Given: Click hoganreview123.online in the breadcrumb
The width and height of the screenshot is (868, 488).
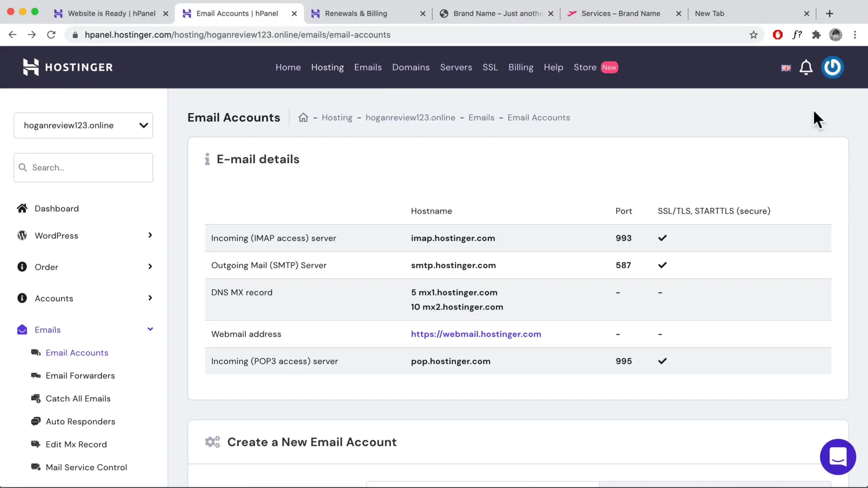Looking at the screenshot, I should point(410,117).
